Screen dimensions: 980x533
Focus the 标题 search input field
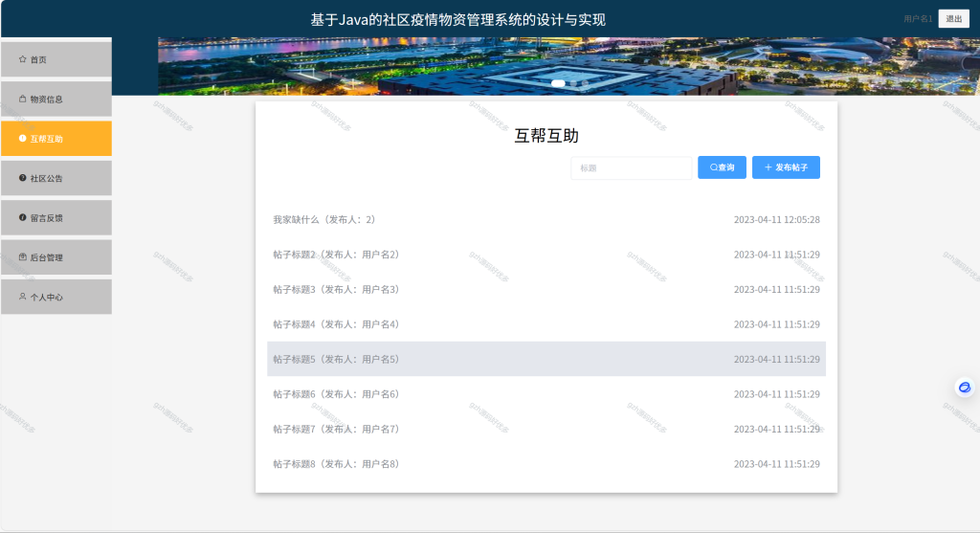[632, 167]
